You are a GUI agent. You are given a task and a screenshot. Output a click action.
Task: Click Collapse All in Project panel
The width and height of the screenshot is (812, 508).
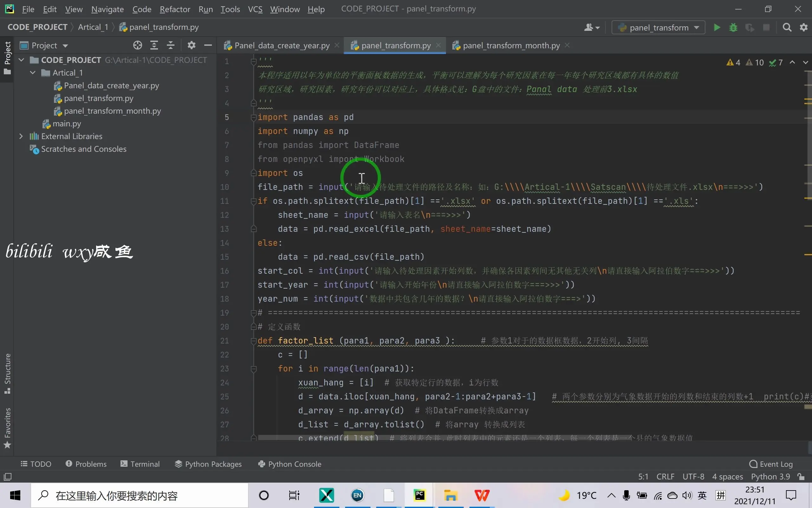(x=171, y=45)
